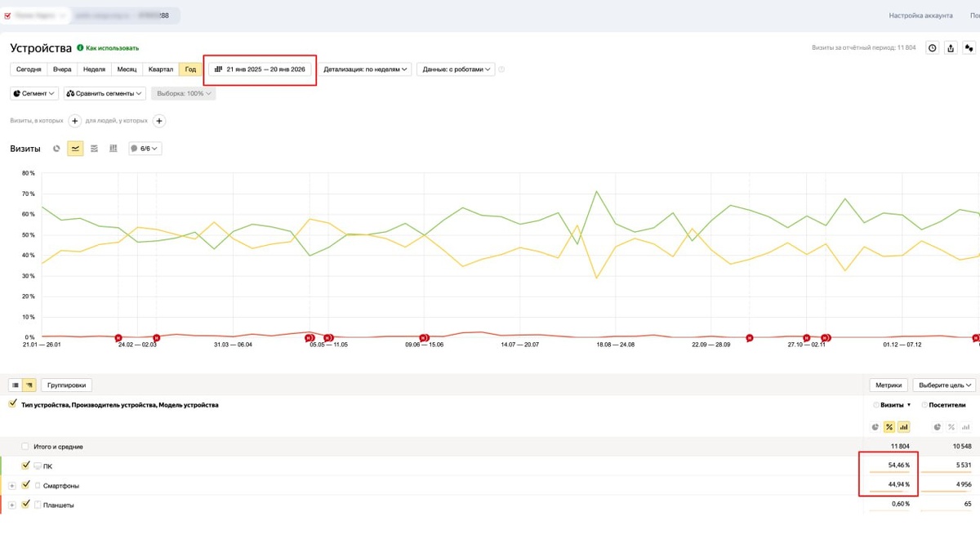The height and width of the screenshot is (539, 980).
Task: Click the ПК row label
Action: click(47, 466)
